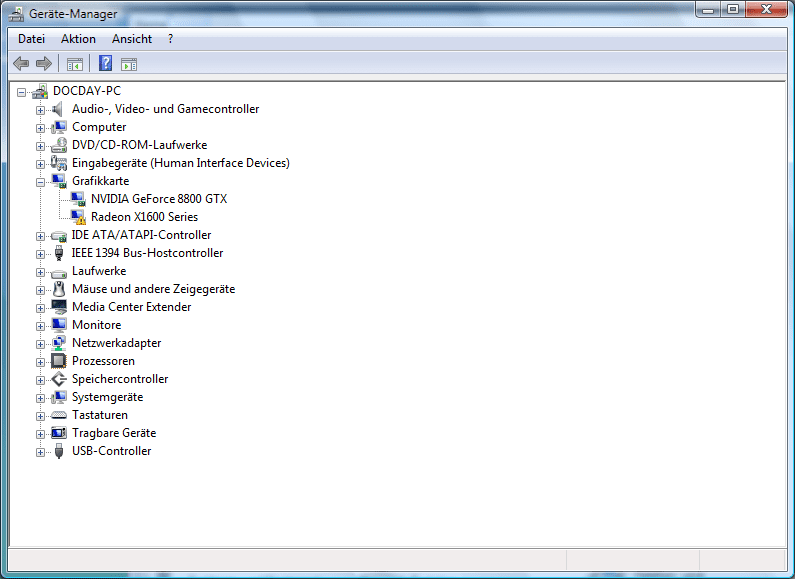
Task: Click the DOCDAY-PC computer root icon
Action: click(x=40, y=91)
